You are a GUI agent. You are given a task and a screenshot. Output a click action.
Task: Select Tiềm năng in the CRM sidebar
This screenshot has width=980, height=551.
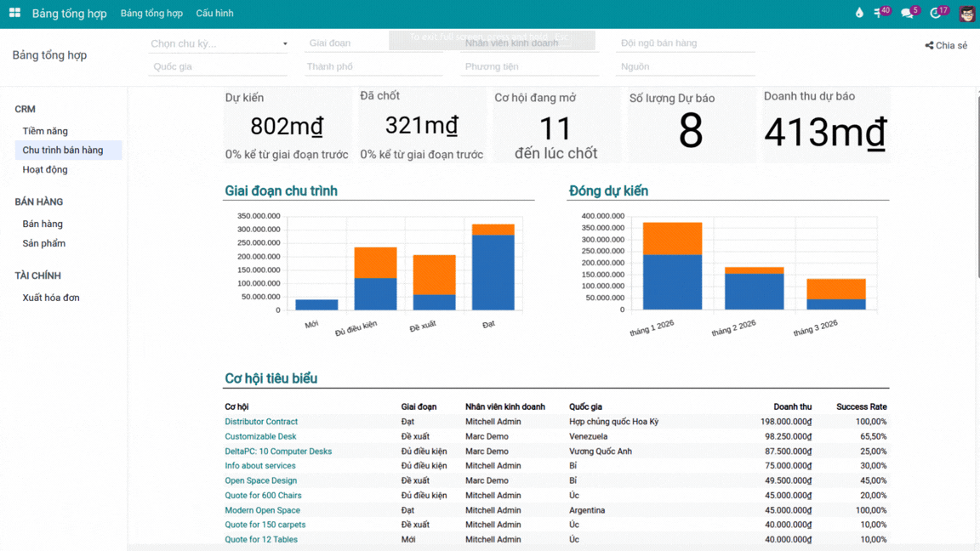45,131
